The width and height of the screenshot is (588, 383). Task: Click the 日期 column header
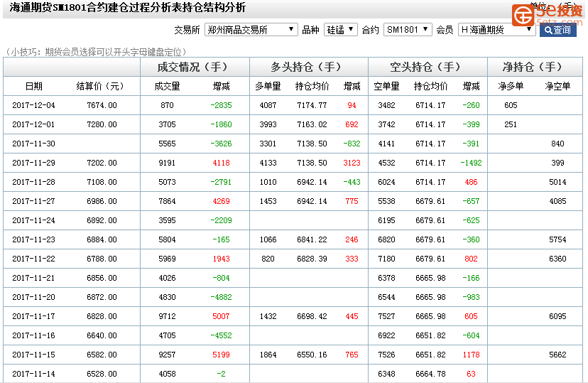pos(34,86)
